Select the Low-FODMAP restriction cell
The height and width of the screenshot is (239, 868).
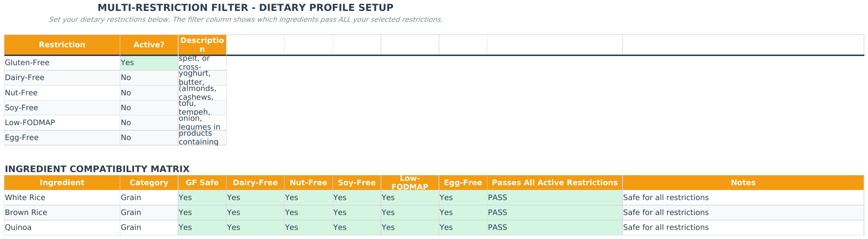click(62, 123)
